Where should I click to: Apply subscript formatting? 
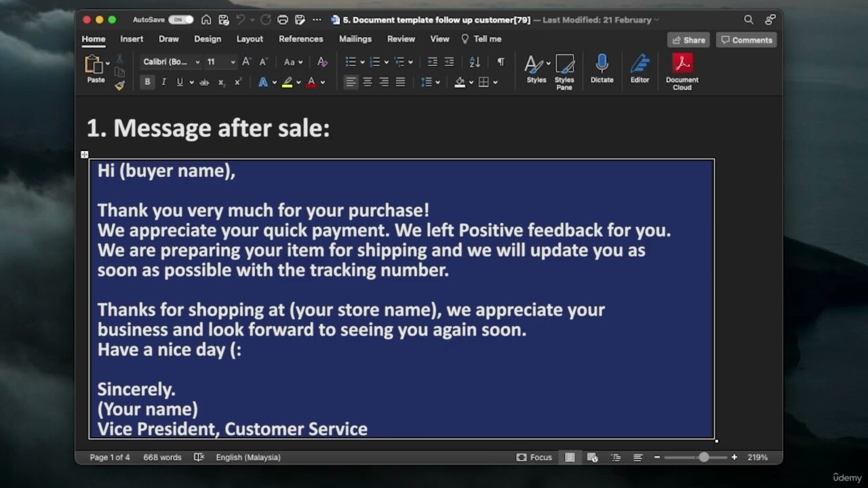tap(221, 82)
